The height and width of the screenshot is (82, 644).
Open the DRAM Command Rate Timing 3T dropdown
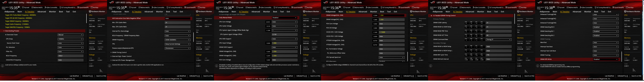click(x=498, y=39)
